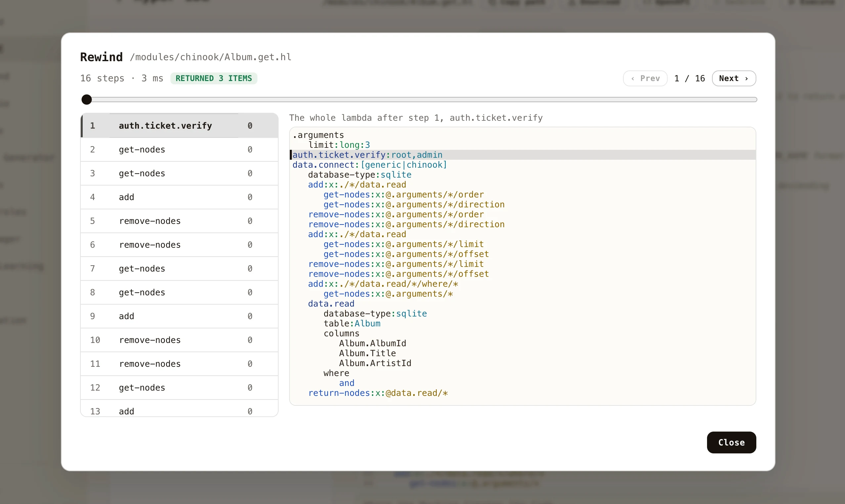Select step 3 get-nodes row
Image resolution: width=845 pixels, height=504 pixels.
pyautogui.click(x=179, y=173)
